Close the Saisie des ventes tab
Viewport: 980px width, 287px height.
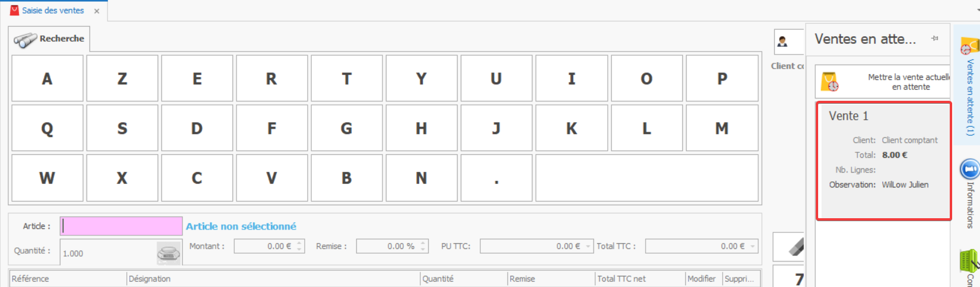[97, 11]
